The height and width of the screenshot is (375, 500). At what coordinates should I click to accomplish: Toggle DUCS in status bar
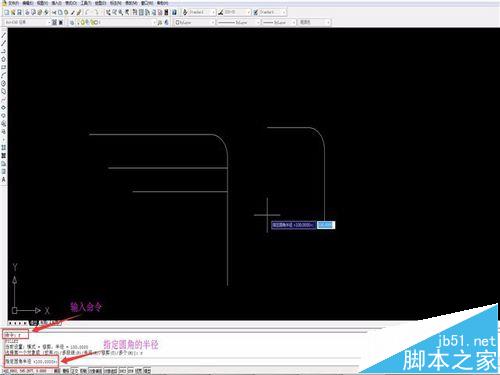(x=122, y=371)
